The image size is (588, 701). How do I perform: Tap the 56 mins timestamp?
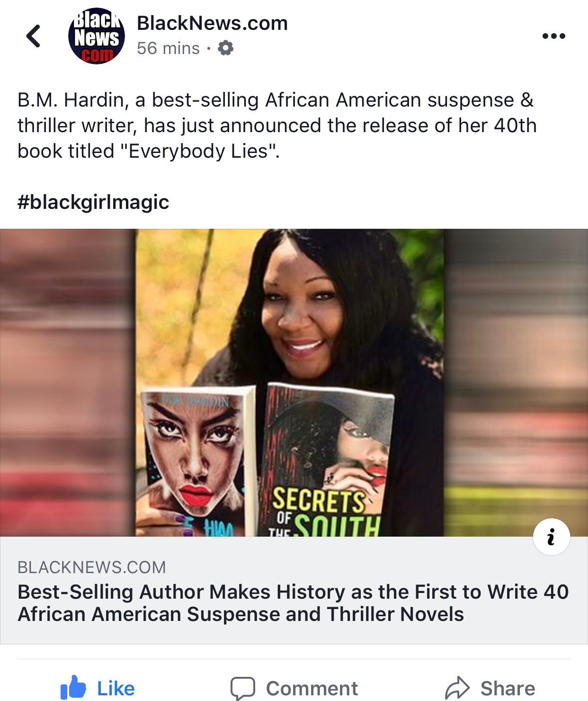click(168, 48)
